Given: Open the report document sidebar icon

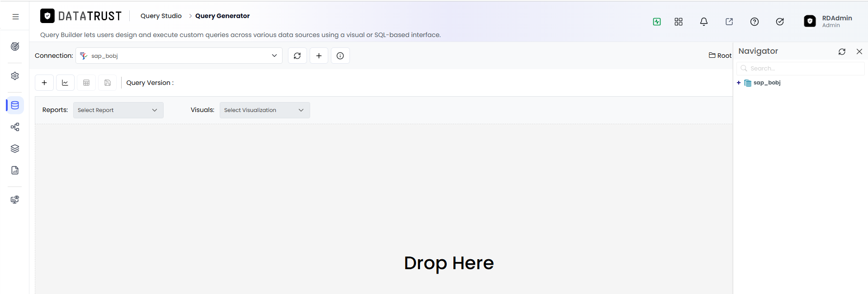Looking at the screenshot, I should point(15,170).
